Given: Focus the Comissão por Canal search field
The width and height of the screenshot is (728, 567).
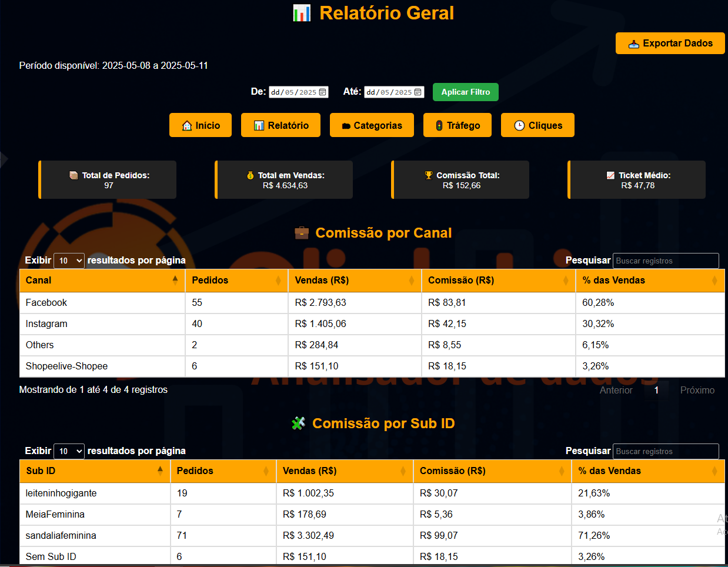Looking at the screenshot, I should [665, 261].
